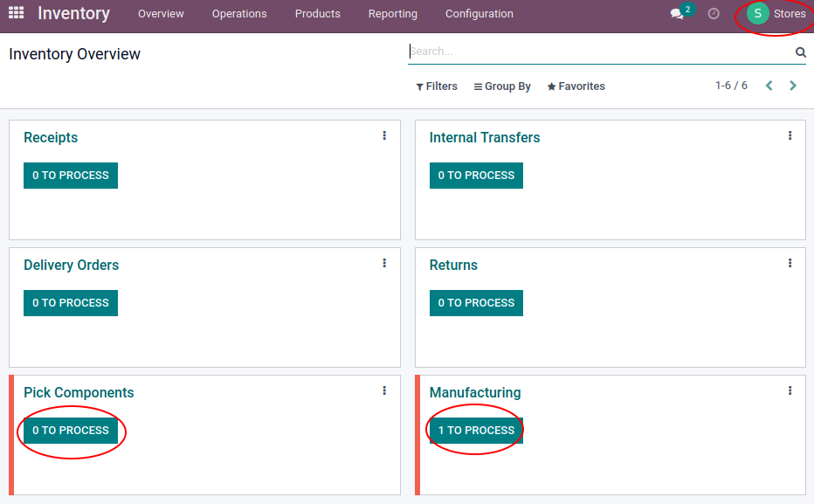Expand the Favorites dropdown

click(x=576, y=86)
